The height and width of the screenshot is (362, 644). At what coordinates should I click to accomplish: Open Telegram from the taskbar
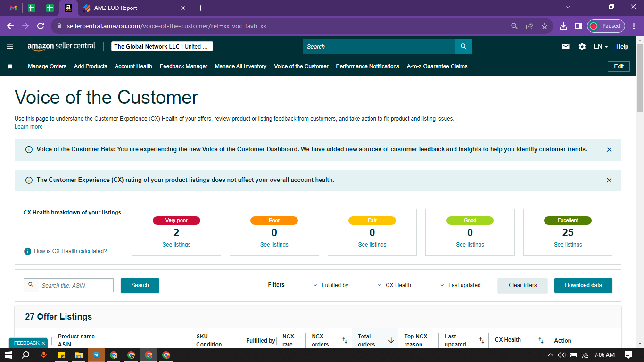coord(96,355)
